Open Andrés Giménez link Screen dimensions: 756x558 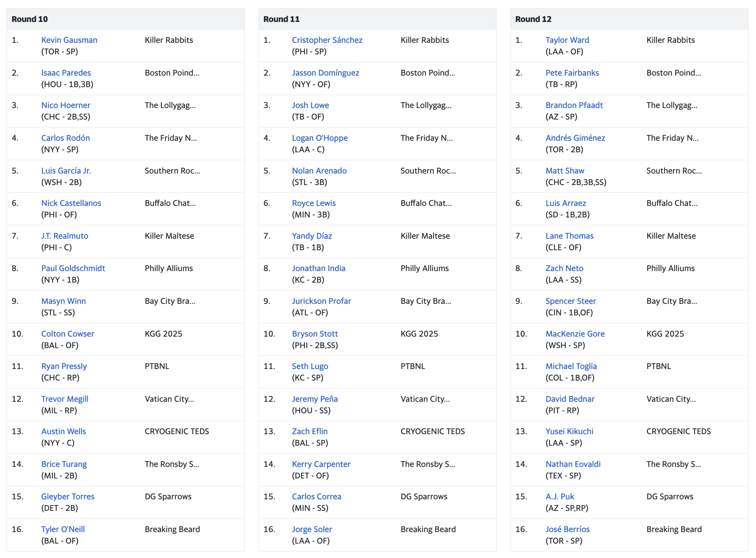pos(575,138)
